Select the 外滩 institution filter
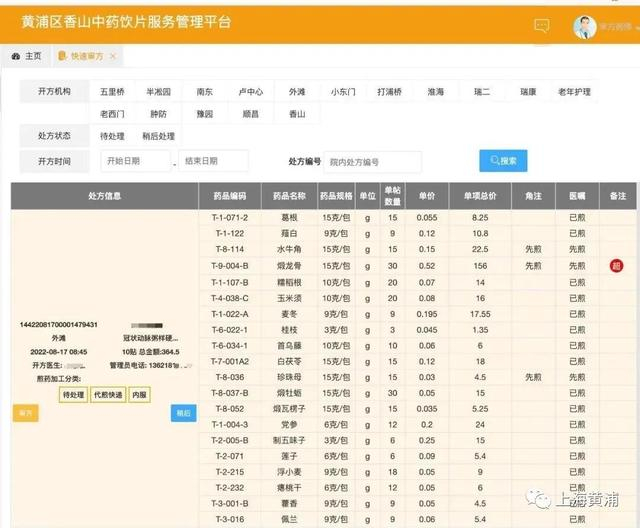This screenshot has width=640, height=528. [297, 92]
